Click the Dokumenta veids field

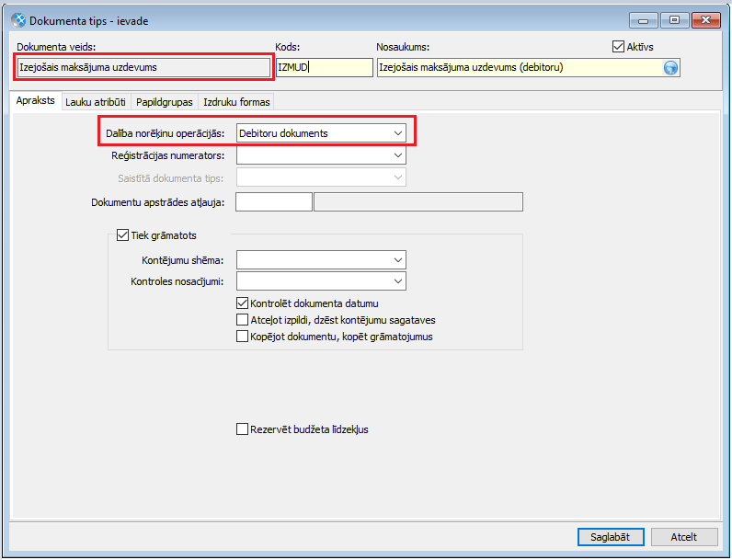143,68
